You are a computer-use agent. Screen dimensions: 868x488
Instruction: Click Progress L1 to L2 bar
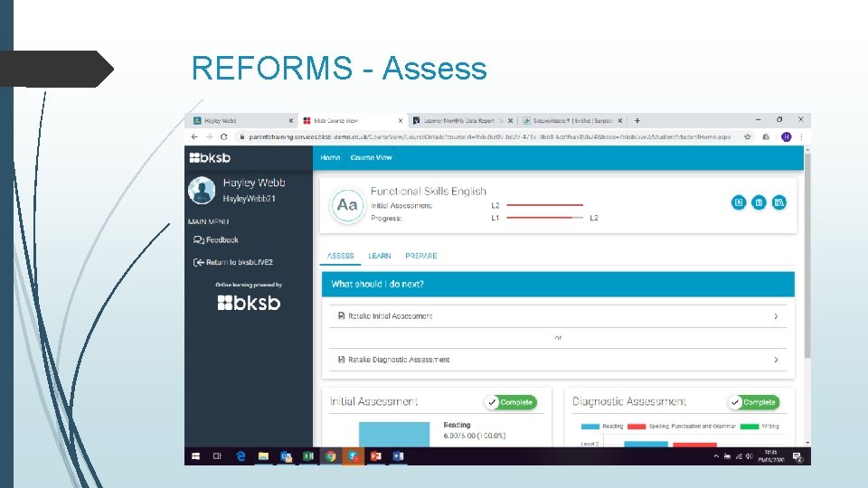pos(544,218)
